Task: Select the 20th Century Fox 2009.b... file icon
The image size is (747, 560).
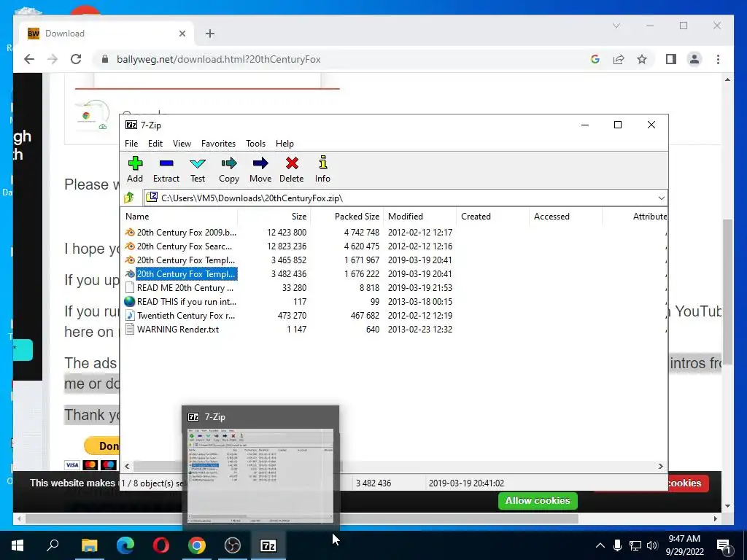Action: pyautogui.click(x=130, y=233)
